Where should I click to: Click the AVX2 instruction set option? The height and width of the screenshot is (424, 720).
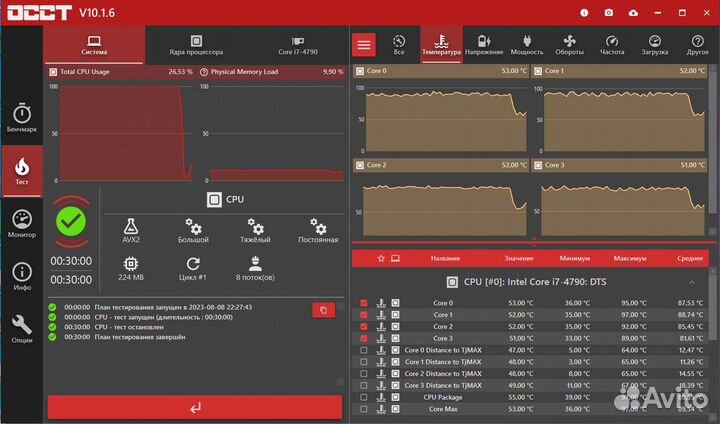click(x=131, y=231)
